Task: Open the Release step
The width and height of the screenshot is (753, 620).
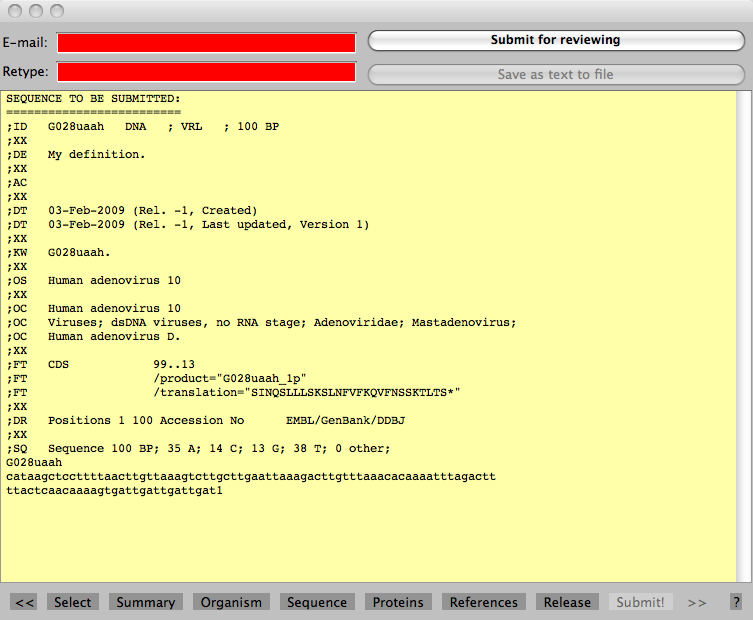Action: click(567, 602)
